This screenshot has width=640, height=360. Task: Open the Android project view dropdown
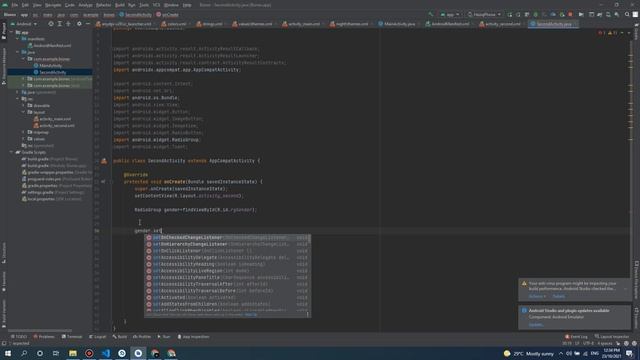(24, 24)
